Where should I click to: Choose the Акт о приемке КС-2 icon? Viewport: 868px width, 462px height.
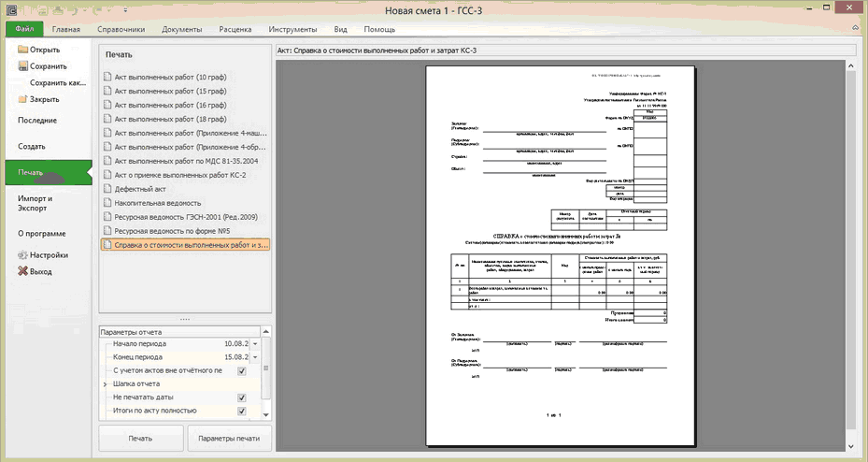coord(107,175)
